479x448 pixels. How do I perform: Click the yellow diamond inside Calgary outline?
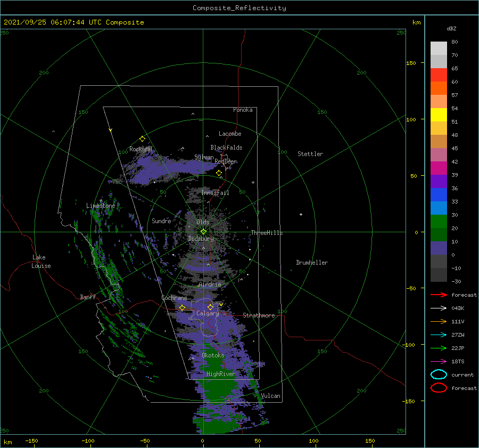pyautogui.click(x=210, y=307)
